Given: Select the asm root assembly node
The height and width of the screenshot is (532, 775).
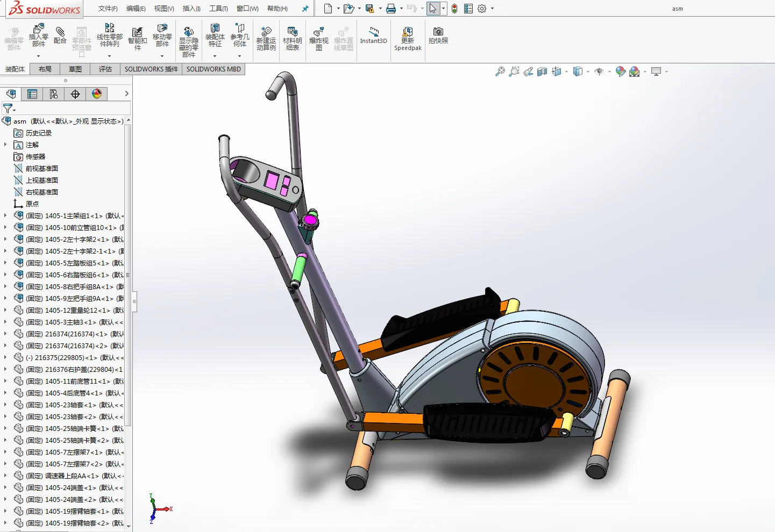Looking at the screenshot, I should 63,121.
